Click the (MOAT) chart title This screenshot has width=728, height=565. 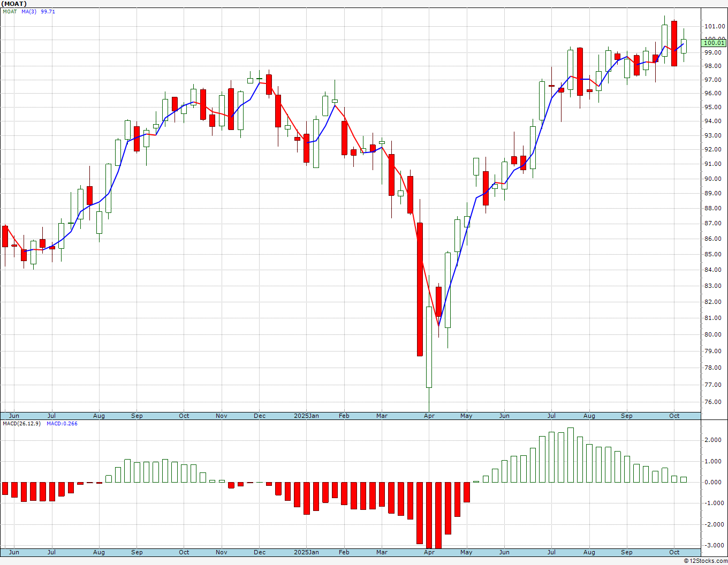(x=14, y=4)
